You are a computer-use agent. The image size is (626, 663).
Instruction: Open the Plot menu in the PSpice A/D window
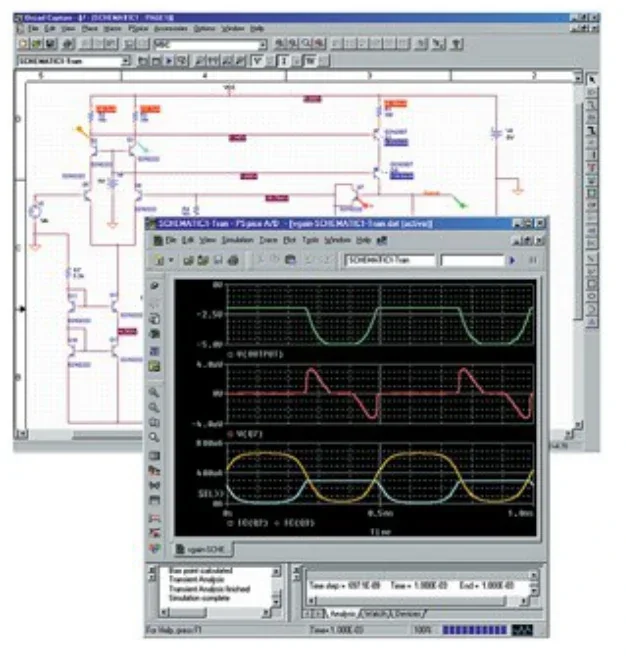tap(289, 240)
